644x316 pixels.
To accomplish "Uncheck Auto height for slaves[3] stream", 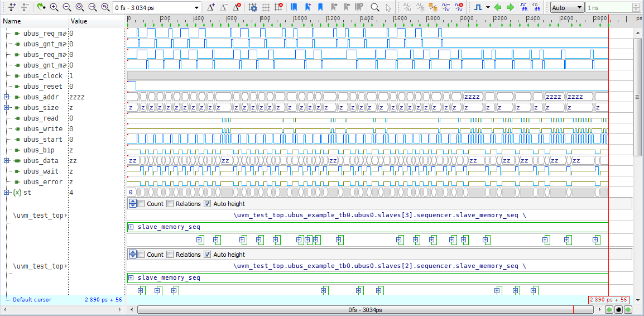I will [207, 203].
